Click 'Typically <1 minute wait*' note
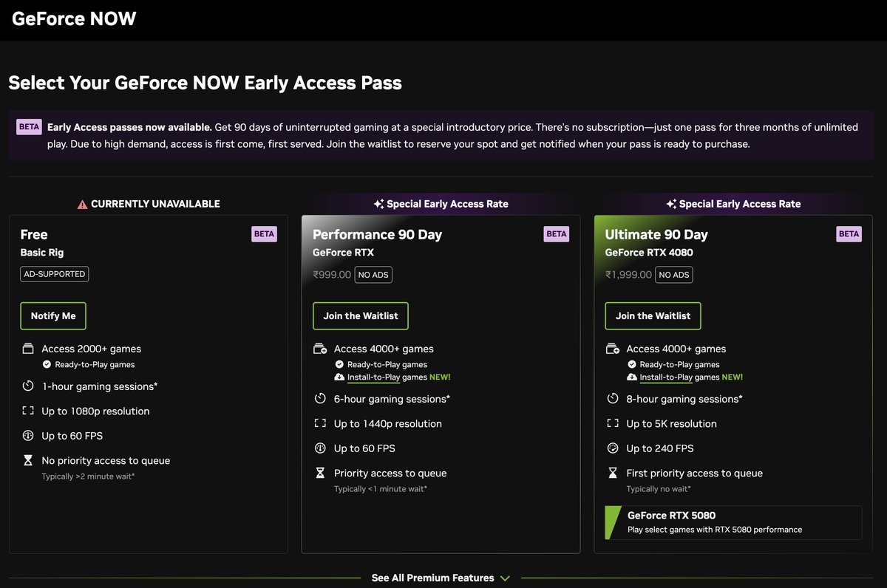 coord(381,489)
